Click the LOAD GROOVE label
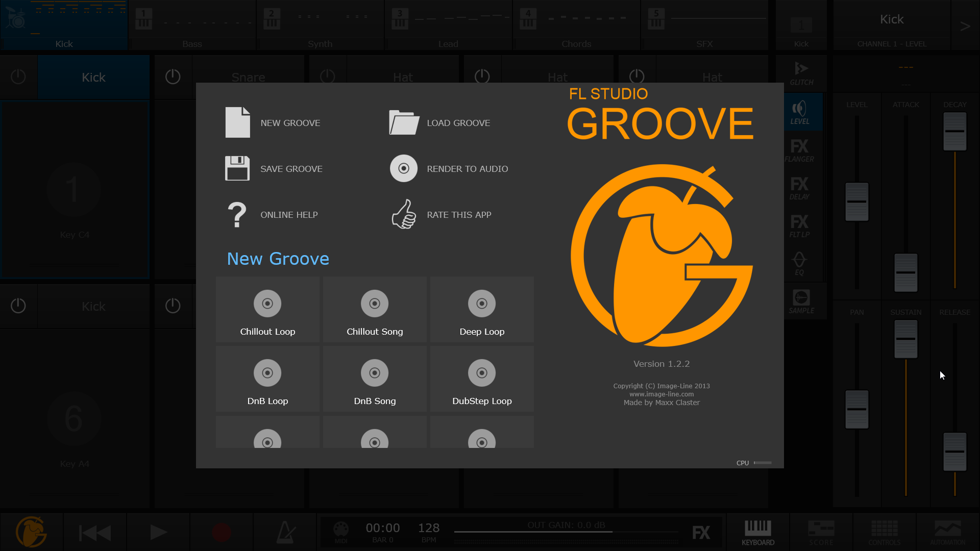 tap(458, 123)
